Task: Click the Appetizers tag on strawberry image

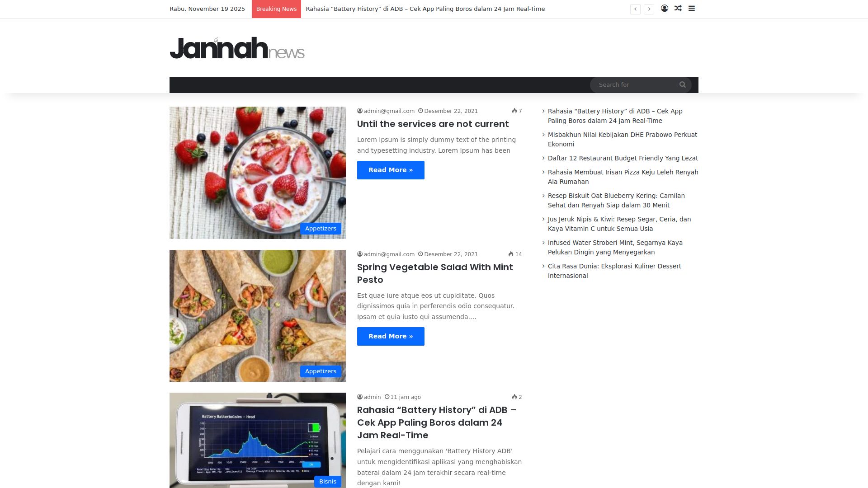Action: [x=321, y=229]
